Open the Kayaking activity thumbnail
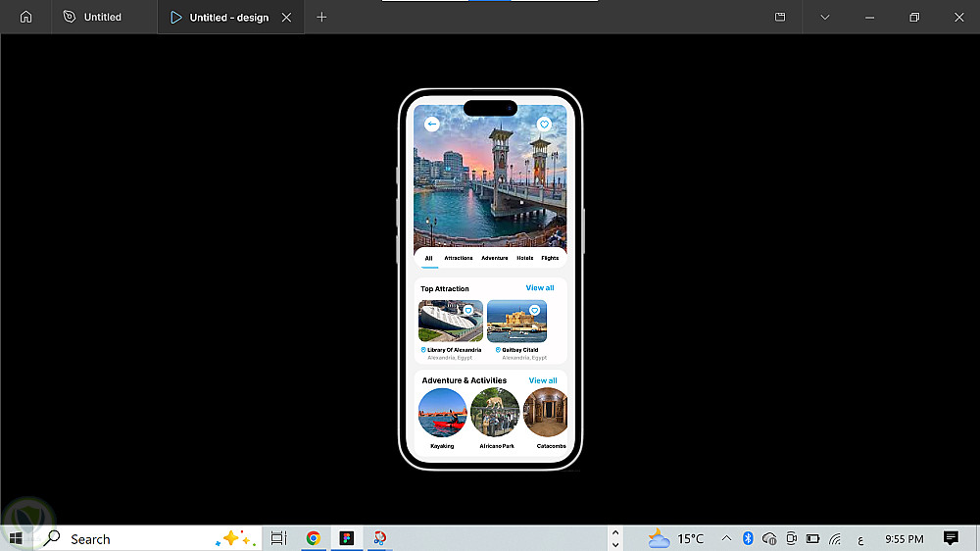Image resolution: width=980 pixels, height=551 pixels. click(x=443, y=413)
